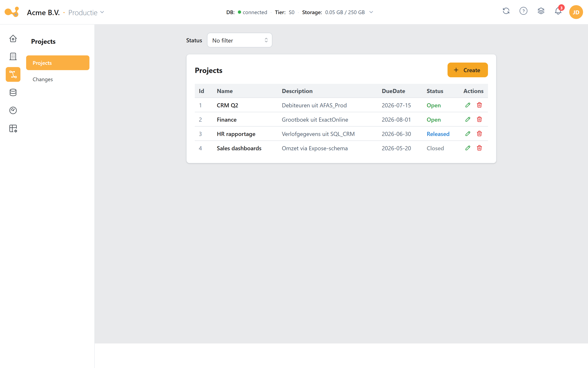The image size is (588, 368).
Task: Click due date 2026-06-30
Action: pyautogui.click(x=396, y=134)
